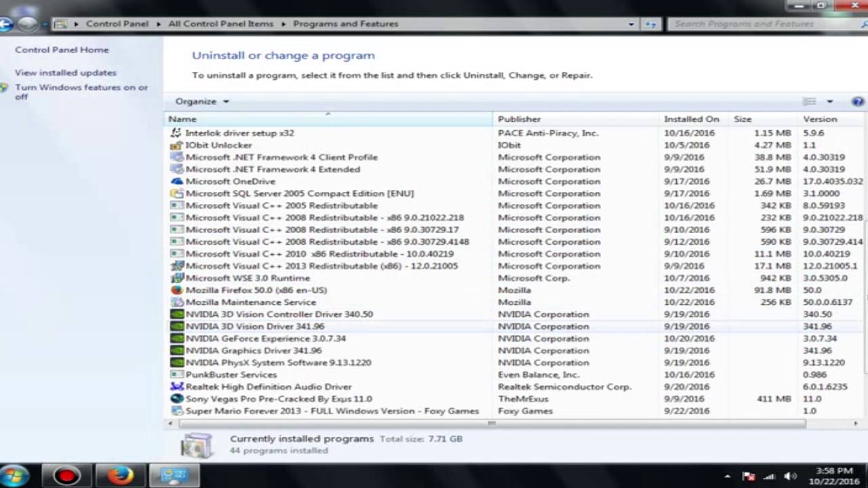Open View installed updates
868x488 pixels.
[66, 73]
